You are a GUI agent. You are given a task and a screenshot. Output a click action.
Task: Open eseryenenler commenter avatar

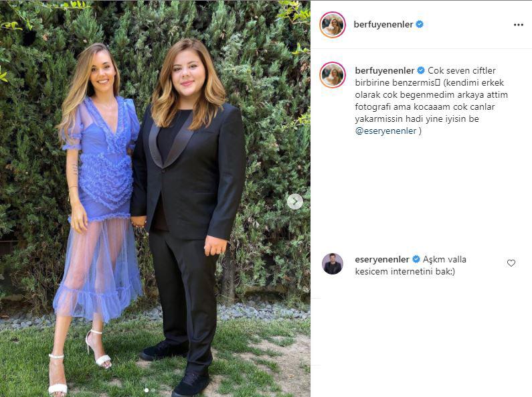pyautogui.click(x=333, y=263)
